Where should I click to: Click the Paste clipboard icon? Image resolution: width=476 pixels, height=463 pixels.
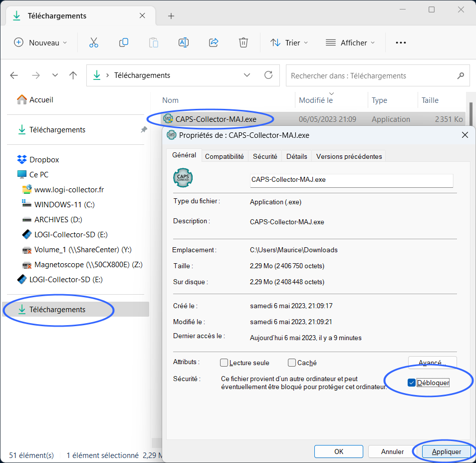point(154,42)
